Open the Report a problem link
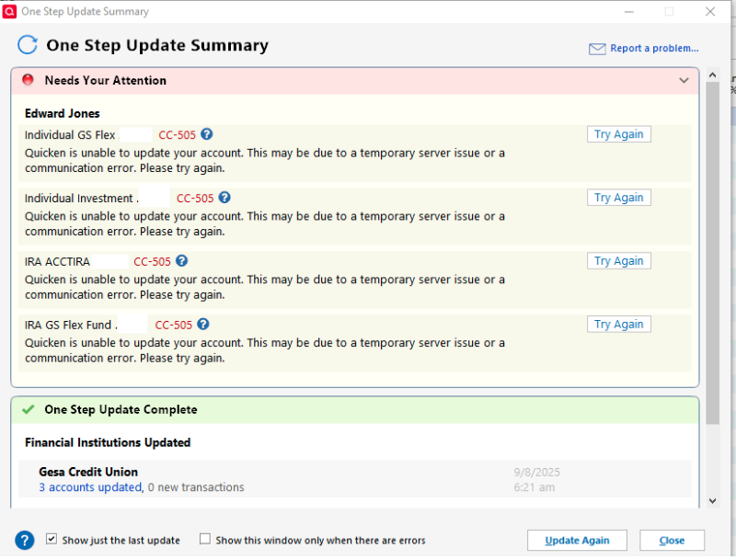This screenshot has height=560, width=736. tap(654, 49)
